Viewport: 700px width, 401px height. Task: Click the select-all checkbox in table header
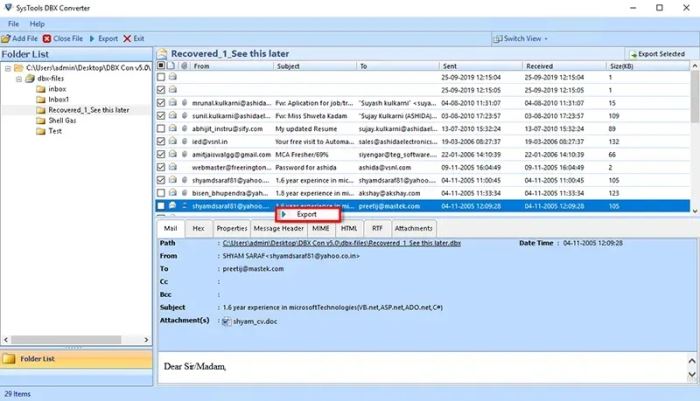click(x=161, y=66)
